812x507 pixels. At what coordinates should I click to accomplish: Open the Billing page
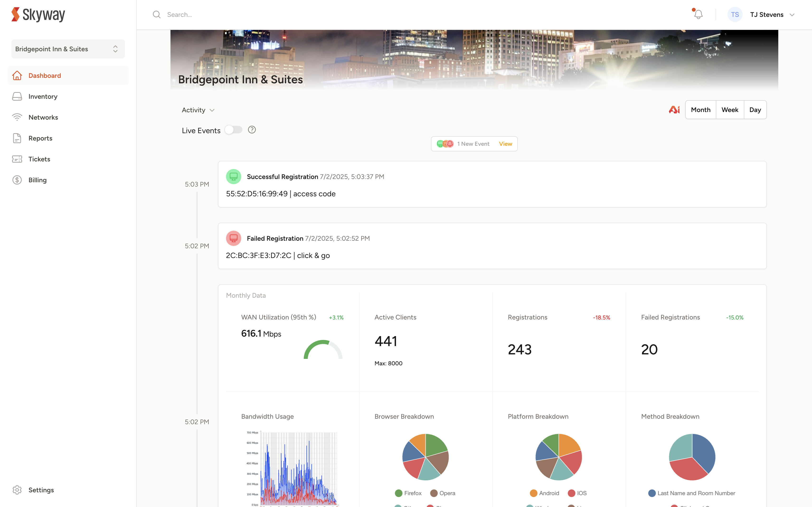coord(37,180)
